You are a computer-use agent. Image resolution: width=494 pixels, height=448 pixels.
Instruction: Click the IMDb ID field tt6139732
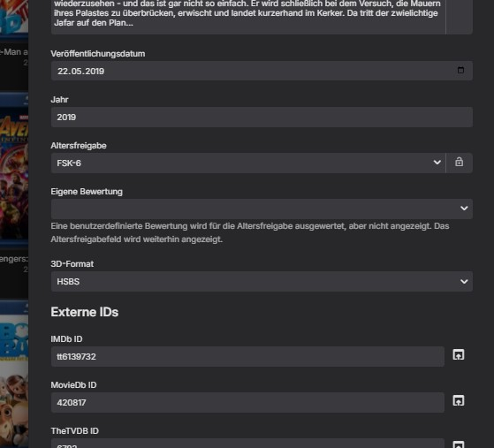pos(247,357)
